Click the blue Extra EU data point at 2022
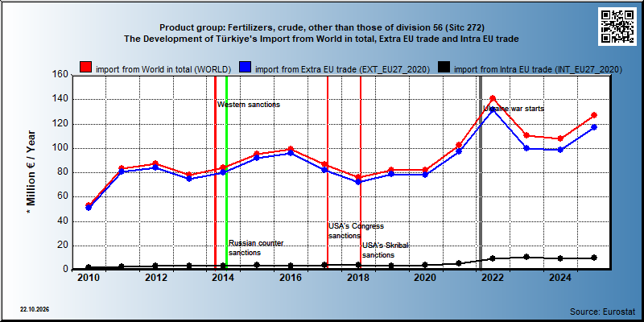 tap(493, 110)
